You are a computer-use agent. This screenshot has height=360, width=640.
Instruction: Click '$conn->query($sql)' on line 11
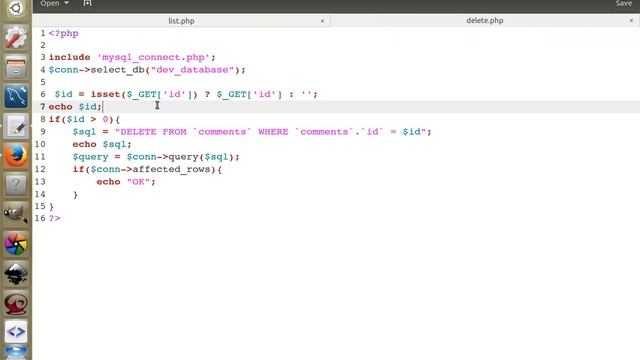(180, 157)
